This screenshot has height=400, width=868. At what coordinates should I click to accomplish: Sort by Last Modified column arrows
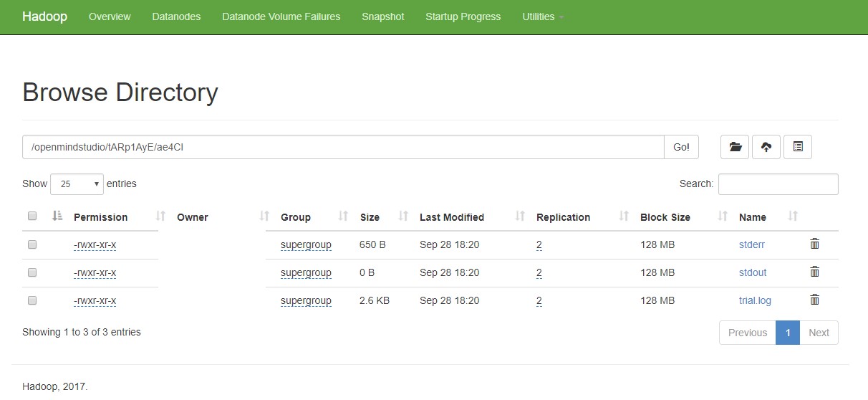(520, 216)
